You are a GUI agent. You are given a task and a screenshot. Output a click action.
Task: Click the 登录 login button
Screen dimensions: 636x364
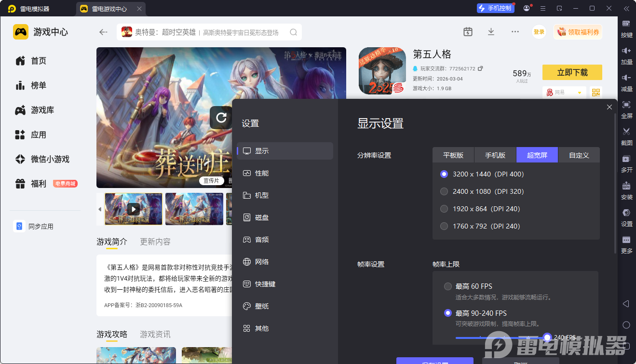539,32
